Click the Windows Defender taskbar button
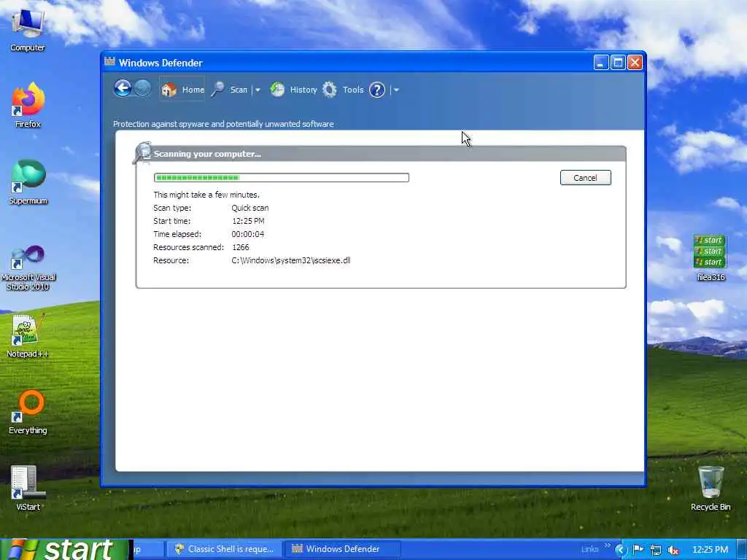Screen dimensions: 747x560 click(342, 549)
